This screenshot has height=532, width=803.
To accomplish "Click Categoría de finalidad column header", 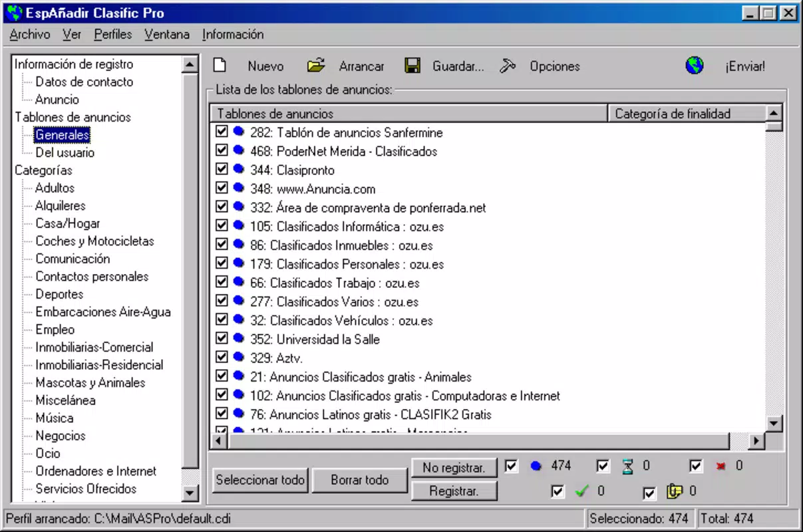I will pyautogui.click(x=687, y=114).
